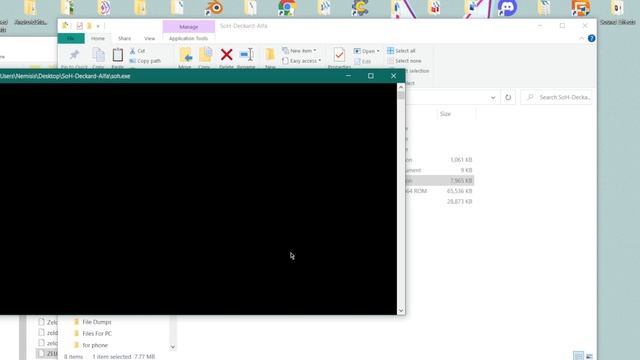The image size is (640, 360).
Task: Select the ZEL file highlighted in the background window
Action: point(47,353)
